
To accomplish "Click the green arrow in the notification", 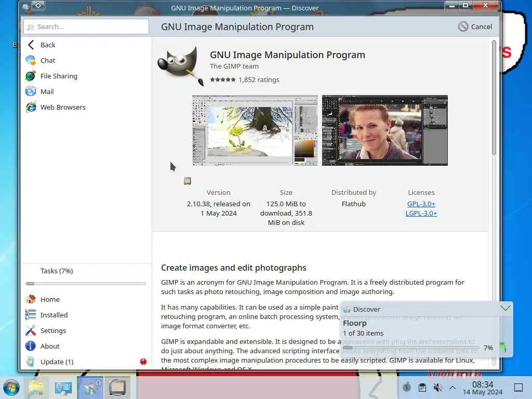I will [x=503, y=347].
